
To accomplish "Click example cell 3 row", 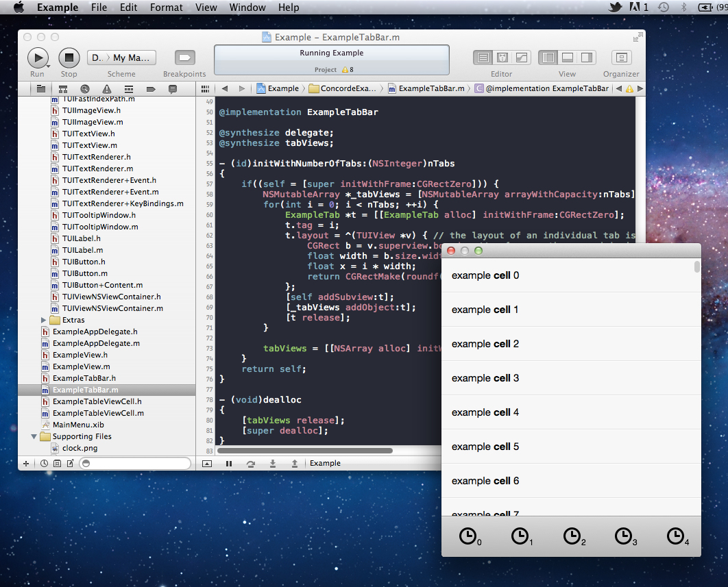I will pyautogui.click(x=571, y=378).
